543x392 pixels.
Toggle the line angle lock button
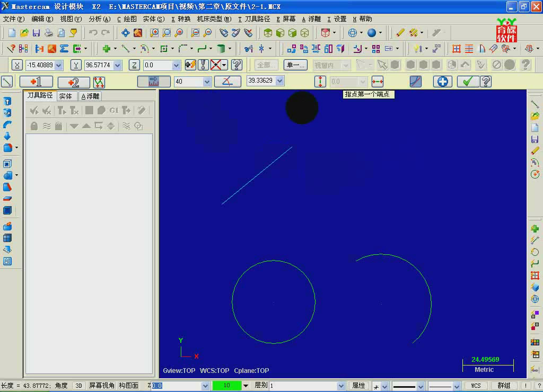click(x=227, y=82)
